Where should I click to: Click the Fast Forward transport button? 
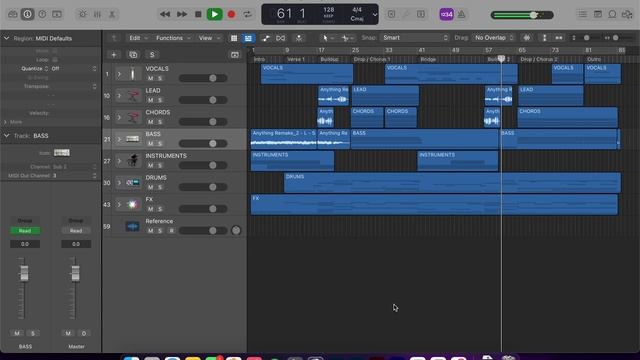(182, 14)
